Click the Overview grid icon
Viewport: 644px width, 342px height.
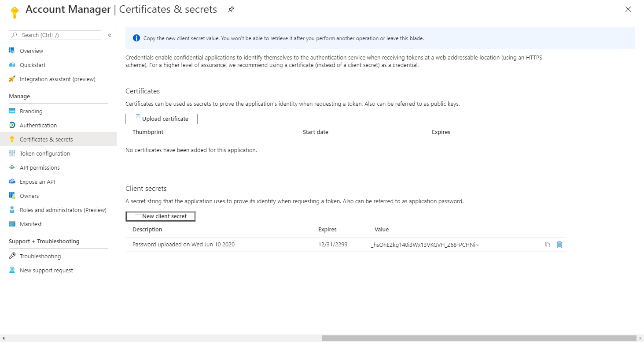click(12, 51)
